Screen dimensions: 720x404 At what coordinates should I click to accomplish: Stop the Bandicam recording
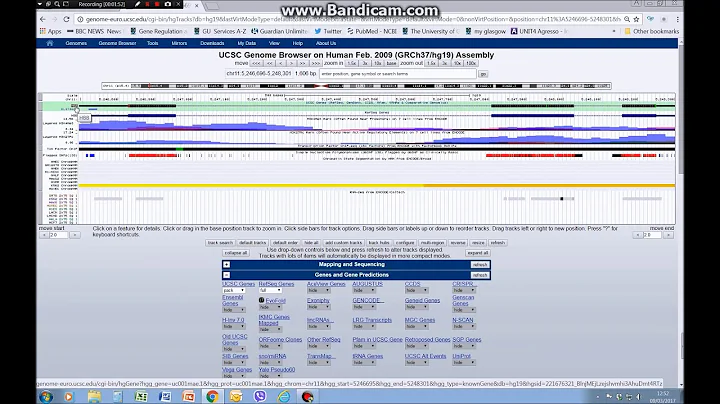pyautogui.click(x=157, y=4)
